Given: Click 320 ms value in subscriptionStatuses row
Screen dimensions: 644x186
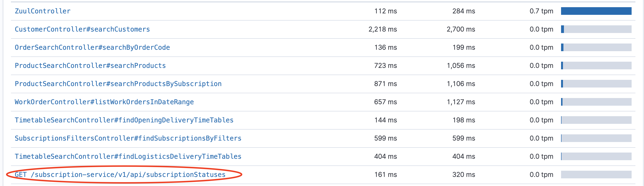Looking at the screenshot, I should [464, 175].
